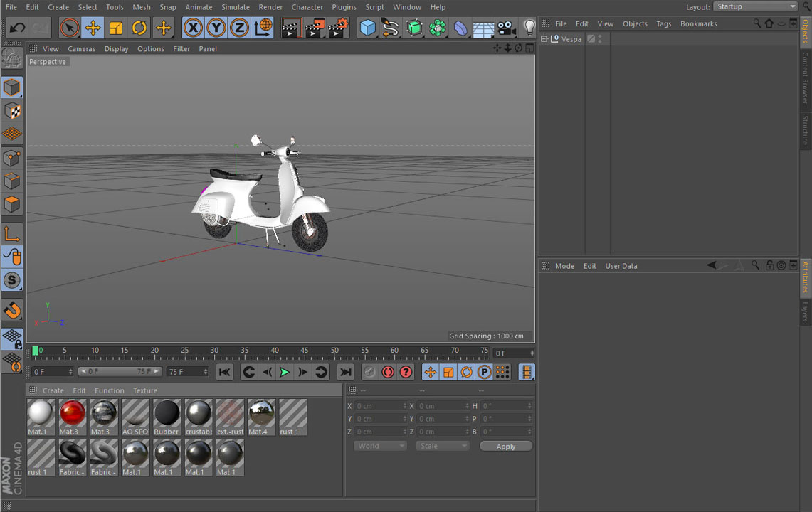812x512 pixels.
Task: Render the active viewport
Action: (x=291, y=28)
